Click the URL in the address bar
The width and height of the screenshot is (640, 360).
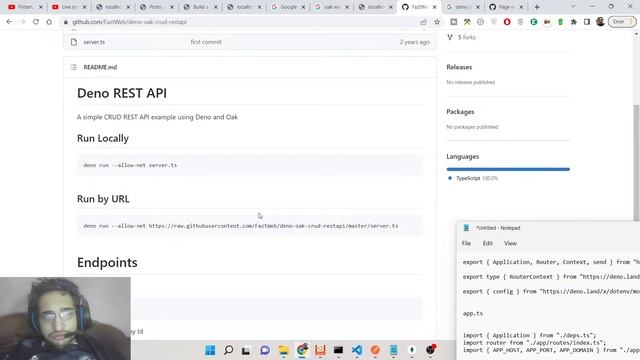(x=129, y=22)
